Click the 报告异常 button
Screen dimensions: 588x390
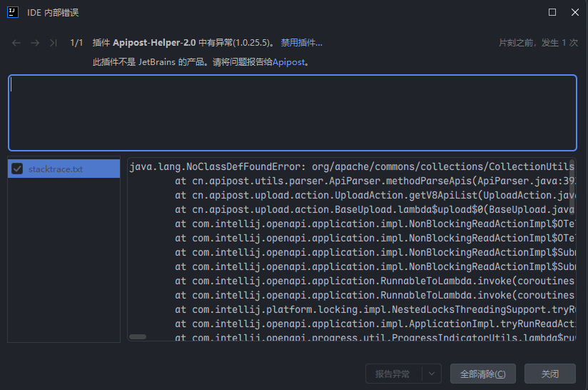(393, 374)
